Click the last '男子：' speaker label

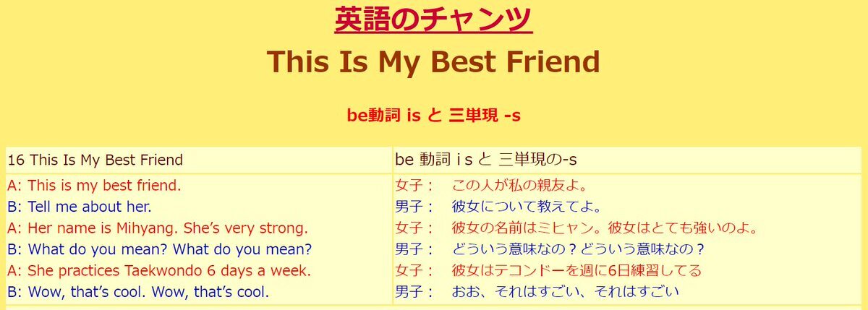[415, 293]
